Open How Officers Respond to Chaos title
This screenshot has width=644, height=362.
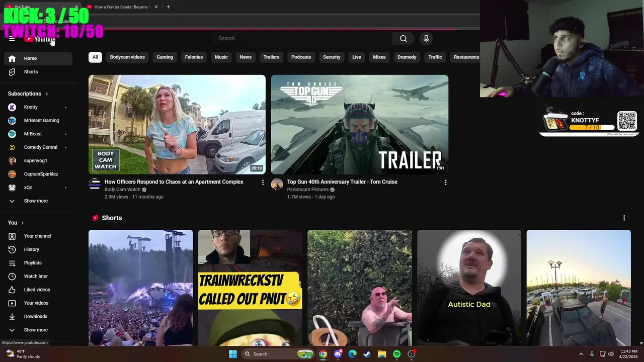click(x=174, y=182)
